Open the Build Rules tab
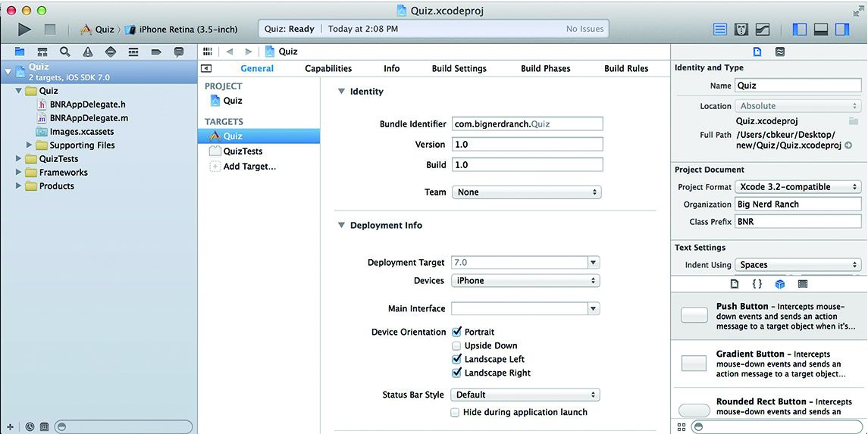 (x=626, y=69)
